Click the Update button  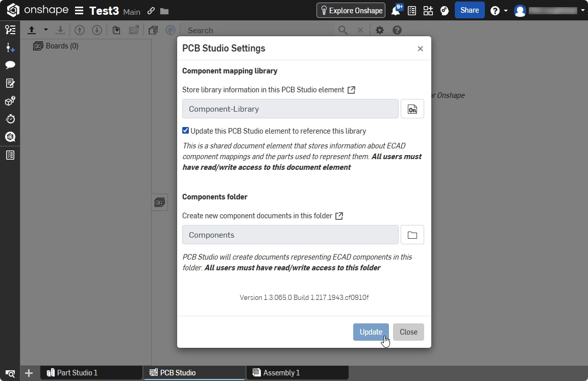(371, 332)
